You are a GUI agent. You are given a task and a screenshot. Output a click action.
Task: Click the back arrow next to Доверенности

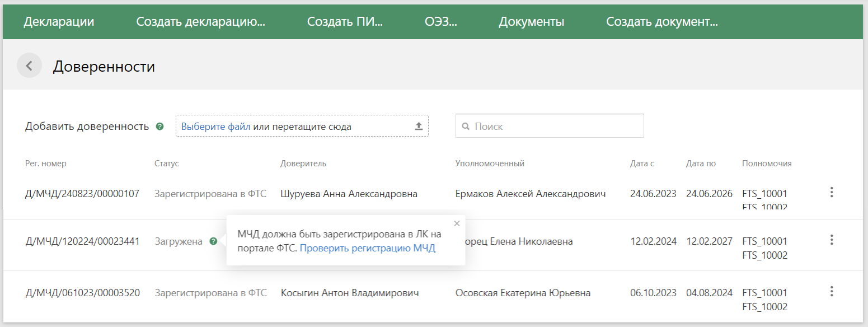29,66
